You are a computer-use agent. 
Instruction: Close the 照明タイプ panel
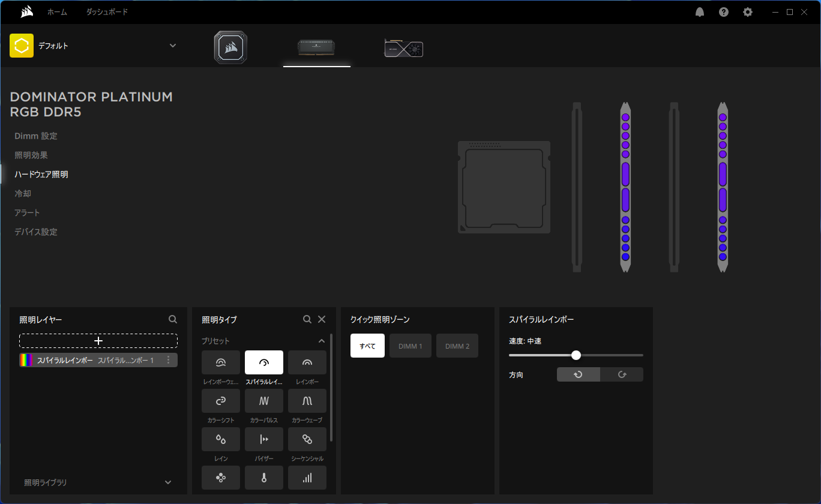(322, 320)
